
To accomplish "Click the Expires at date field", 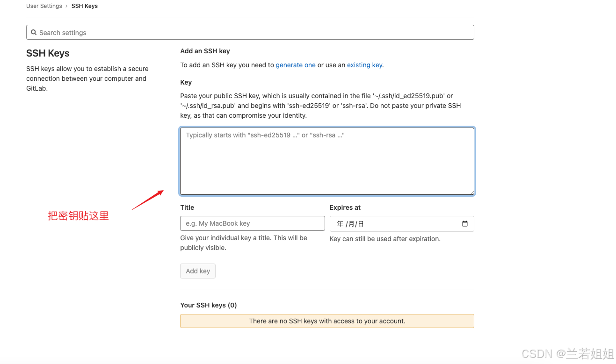I will point(402,224).
